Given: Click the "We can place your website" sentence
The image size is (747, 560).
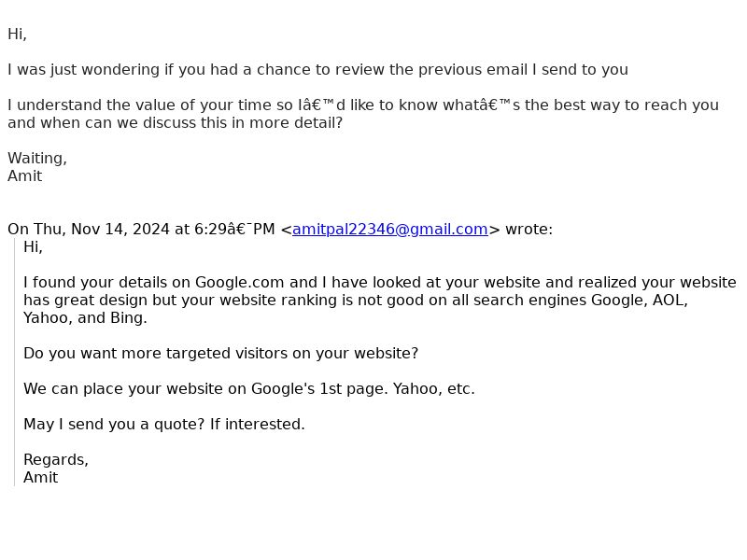Looking at the screenshot, I should 249,388.
